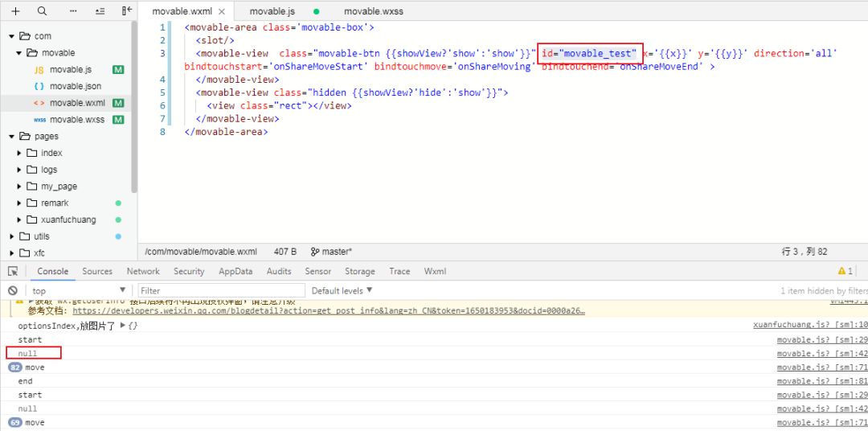Open the top context dropdown
Viewport: 868px width, 431px height.
coord(79,290)
